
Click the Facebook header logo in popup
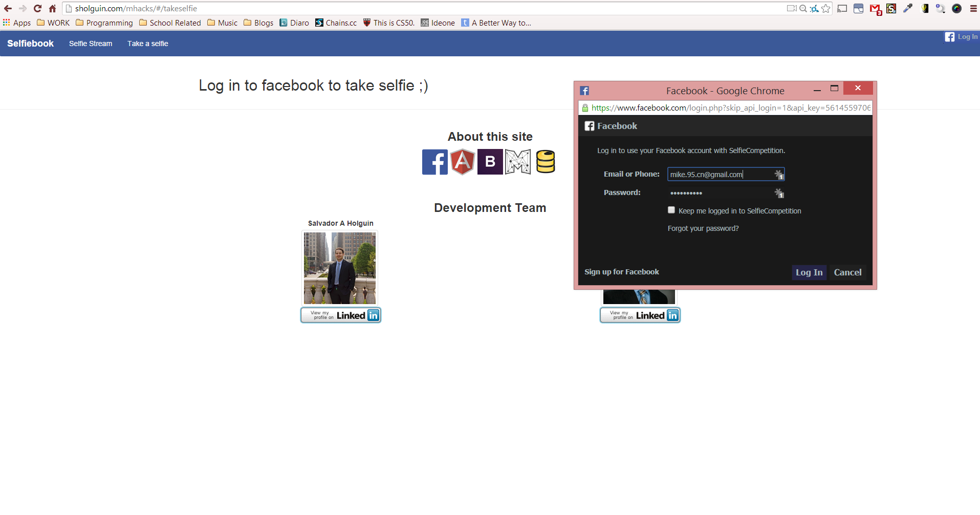click(590, 126)
